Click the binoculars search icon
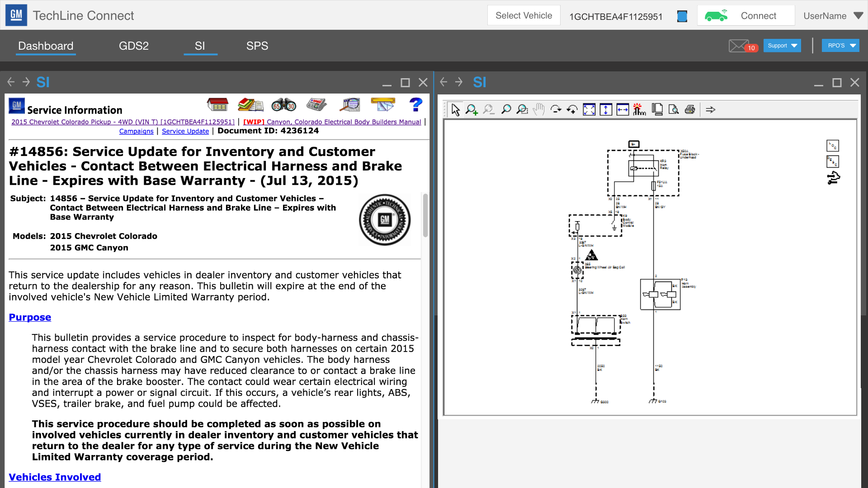The width and height of the screenshot is (868, 488). point(283,105)
